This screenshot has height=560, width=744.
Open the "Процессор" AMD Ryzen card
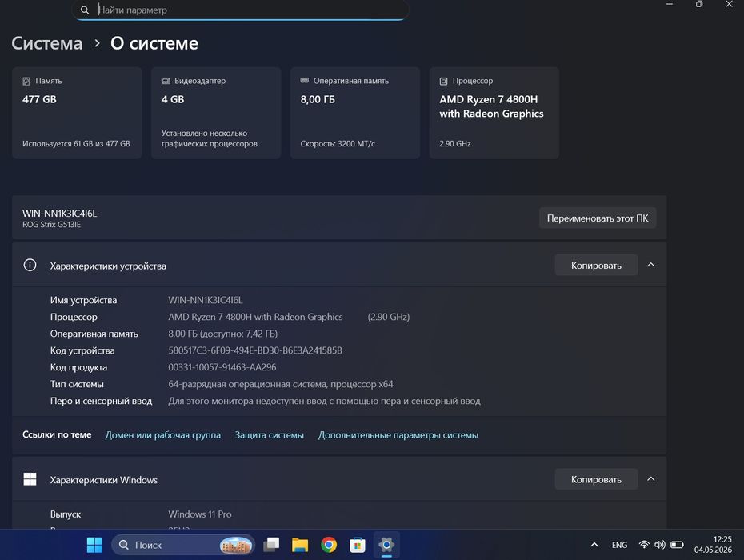tap(494, 113)
